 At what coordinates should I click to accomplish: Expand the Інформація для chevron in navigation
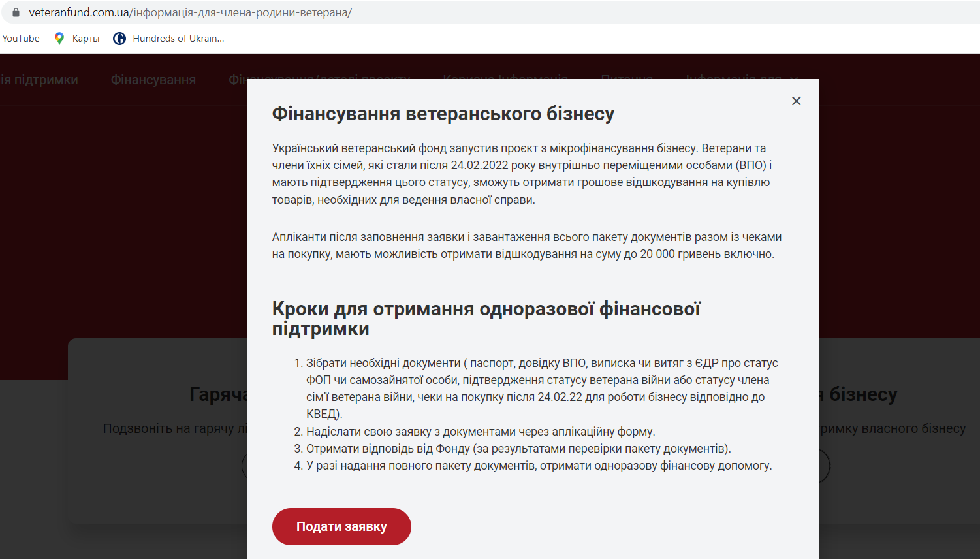point(795,80)
